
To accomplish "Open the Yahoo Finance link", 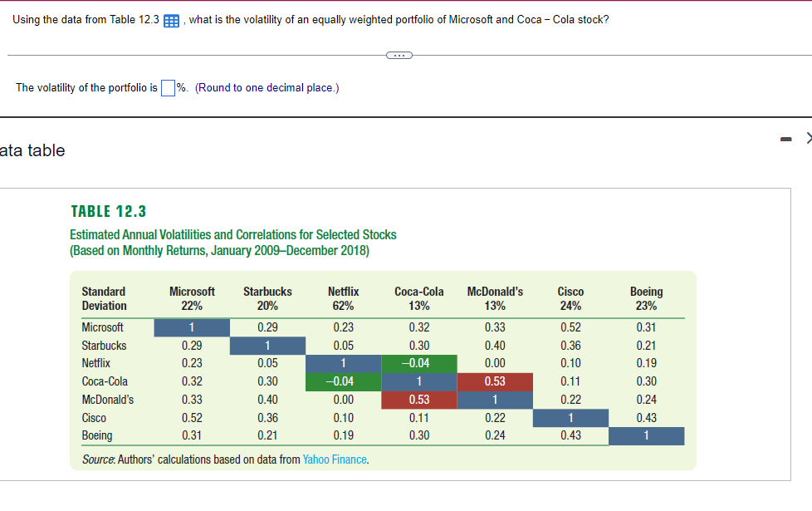I will [334, 459].
